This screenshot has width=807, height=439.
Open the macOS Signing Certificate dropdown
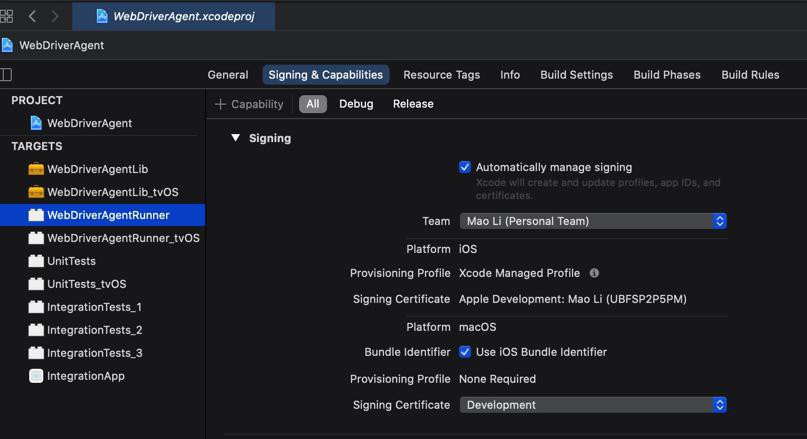[593, 405]
